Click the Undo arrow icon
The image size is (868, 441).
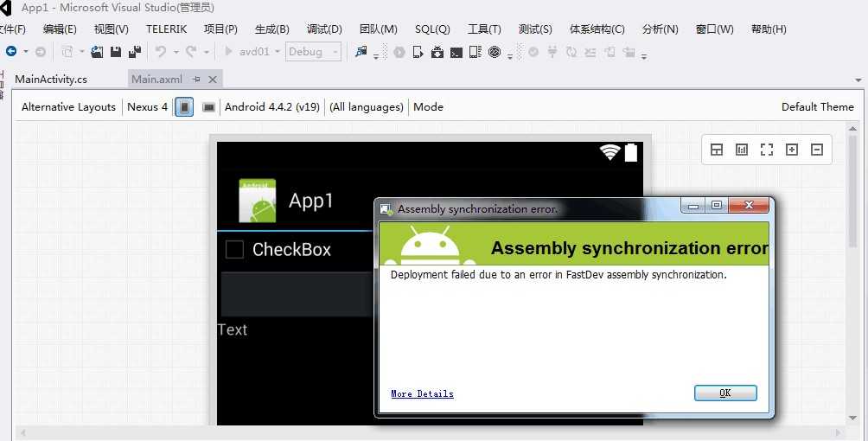[x=161, y=52]
